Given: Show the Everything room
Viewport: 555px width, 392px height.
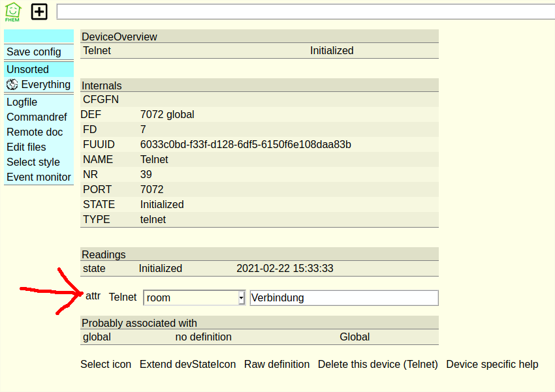Looking at the screenshot, I should [46, 85].
